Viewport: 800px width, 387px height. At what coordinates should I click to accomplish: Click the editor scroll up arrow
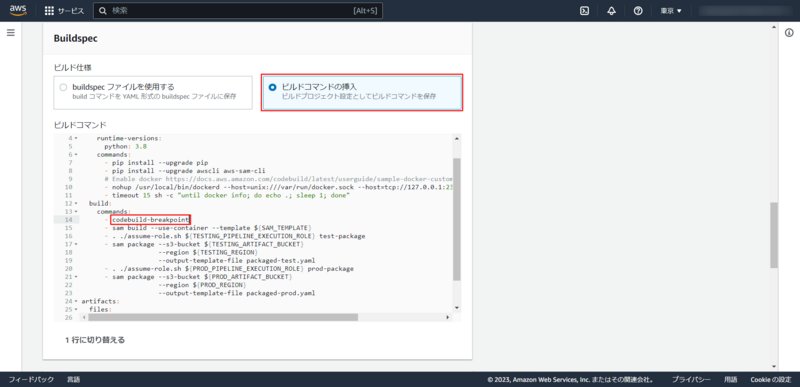457,138
